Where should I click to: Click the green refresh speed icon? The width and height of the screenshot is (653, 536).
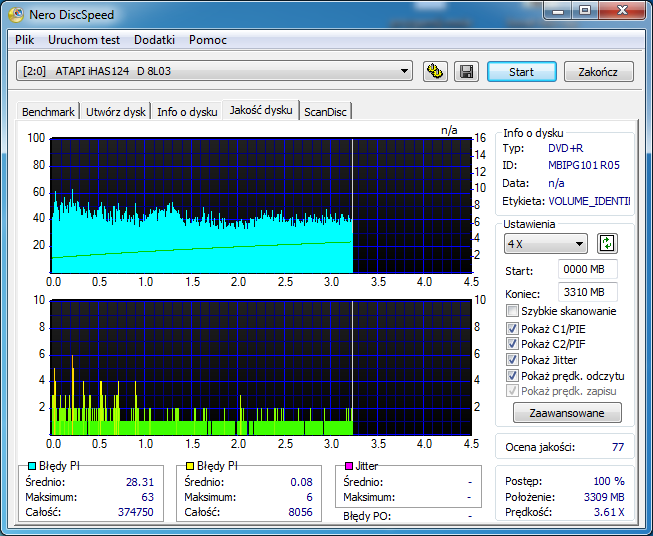[x=607, y=244]
